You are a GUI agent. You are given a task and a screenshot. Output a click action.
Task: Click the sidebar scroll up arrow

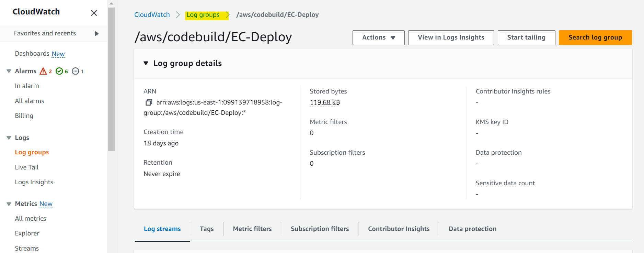[111, 3]
